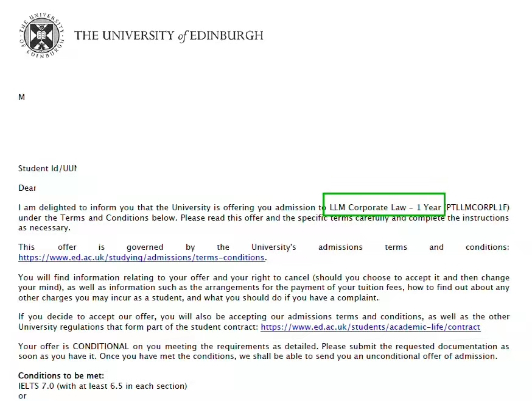532x401 pixels.
Task: Click the 'Student Id/UUN' label
Action: click(x=47, y=169)
